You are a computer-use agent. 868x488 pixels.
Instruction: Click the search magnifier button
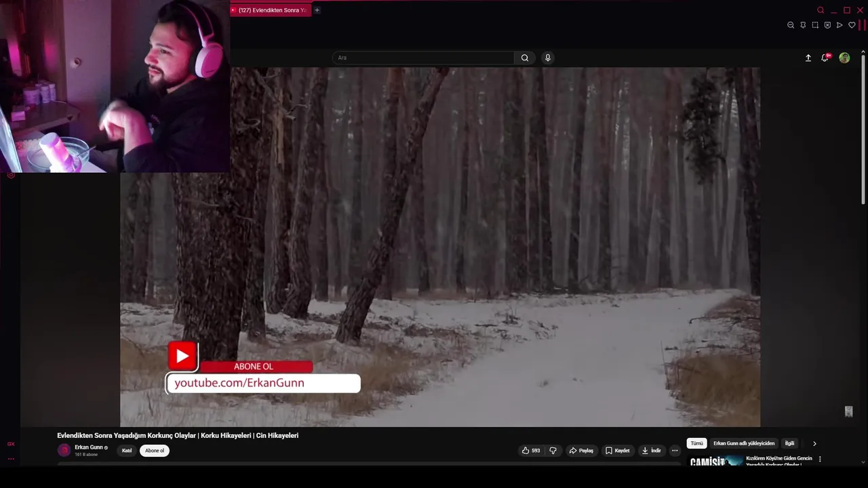pyautogui.click(x=525, y=58)
